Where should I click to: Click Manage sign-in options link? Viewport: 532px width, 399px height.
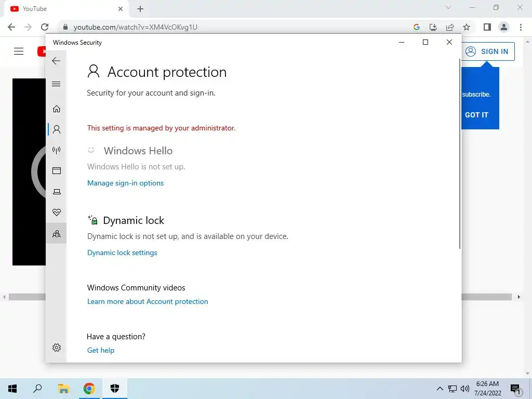coord(125,183)
